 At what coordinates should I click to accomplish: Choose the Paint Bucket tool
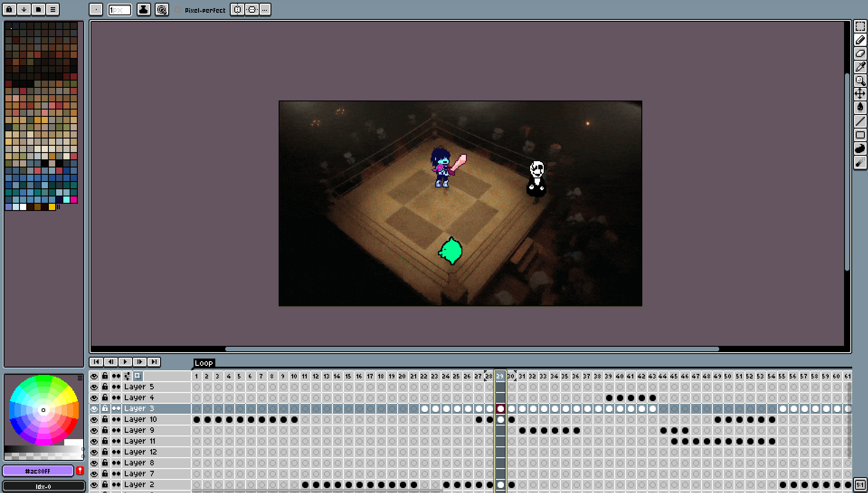click(x=860, y=107)
